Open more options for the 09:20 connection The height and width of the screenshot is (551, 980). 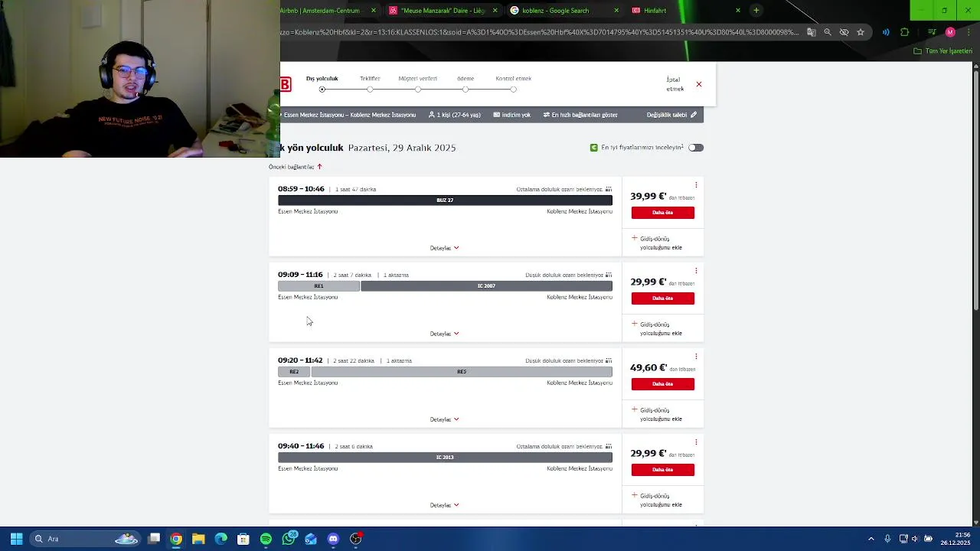(696, 357)
